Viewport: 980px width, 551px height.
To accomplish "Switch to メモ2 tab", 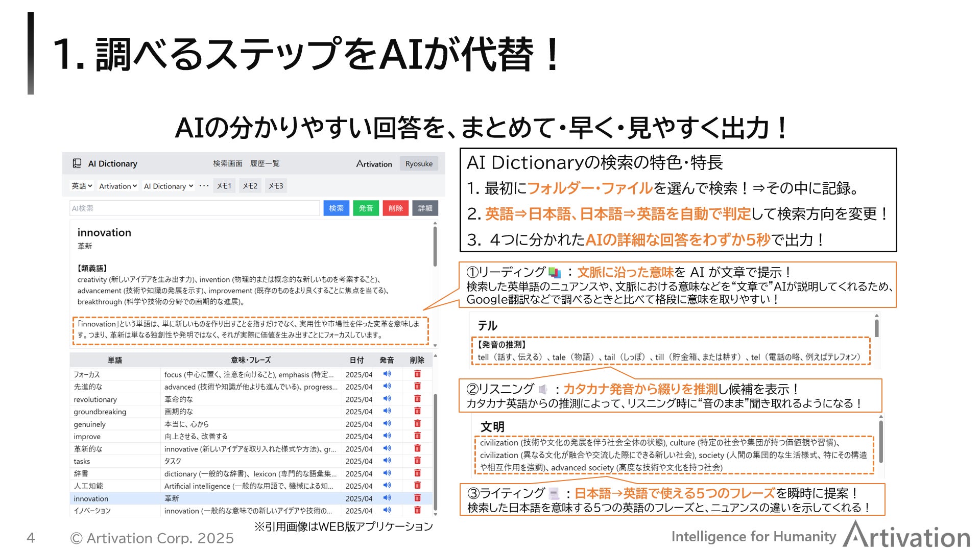I will 250,186.
